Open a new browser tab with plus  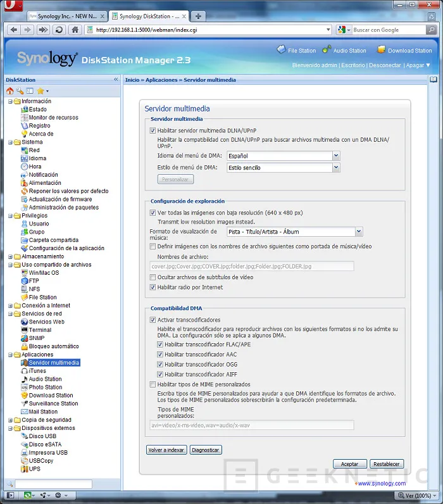tap(198, 16)
